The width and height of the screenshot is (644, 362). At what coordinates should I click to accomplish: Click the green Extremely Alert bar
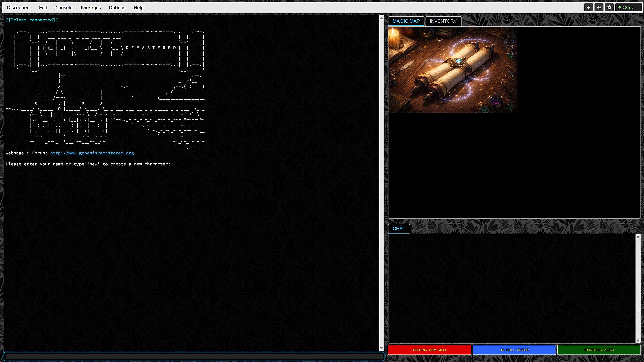pyautogui.click(x=599, y=350)
